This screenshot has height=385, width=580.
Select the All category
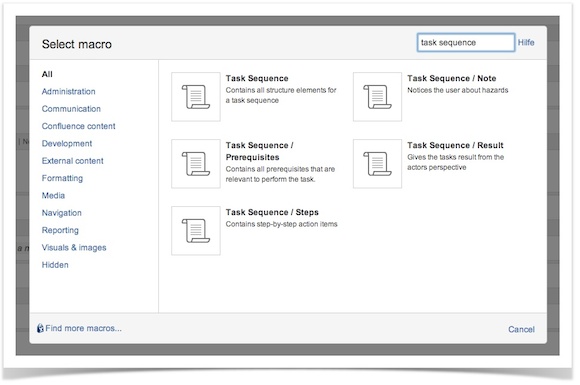pyautogui.click(x=47, y=74)
